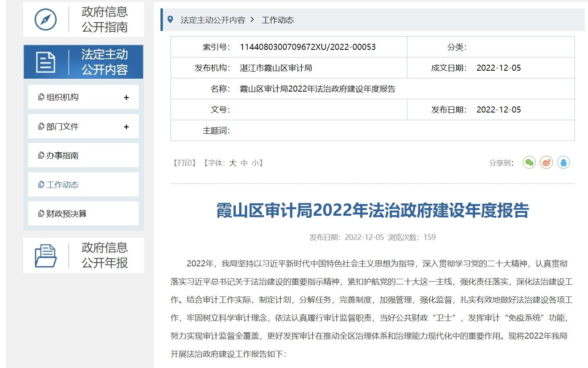Open 政府信息公开年报 section
Screen dimensions: 588x368
84,256
